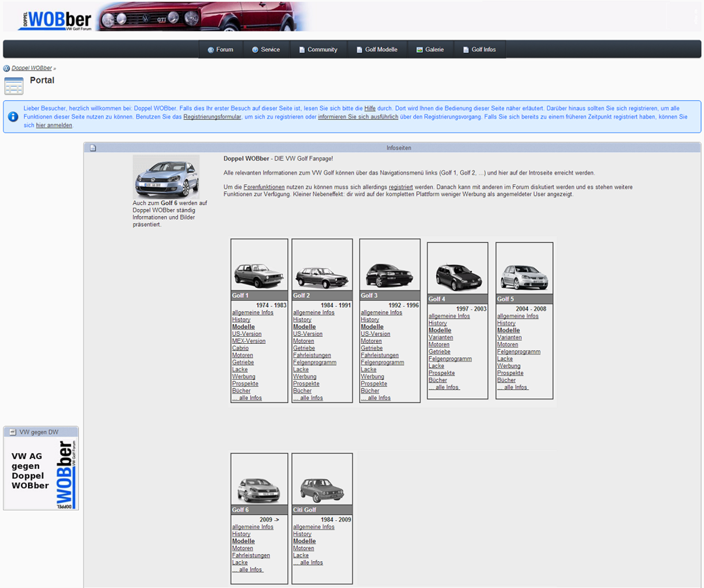Open Golf 6 Modelle link

[x=243, y=541]
